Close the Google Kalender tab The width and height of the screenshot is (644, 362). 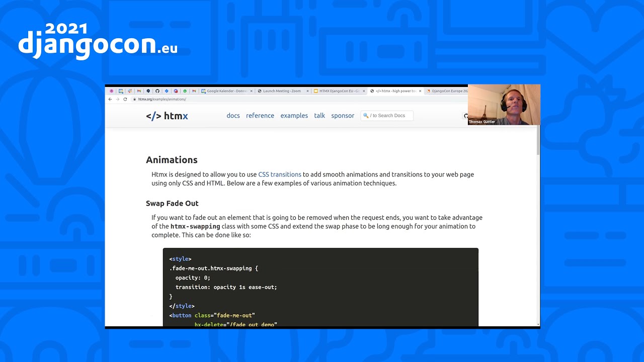251,91
